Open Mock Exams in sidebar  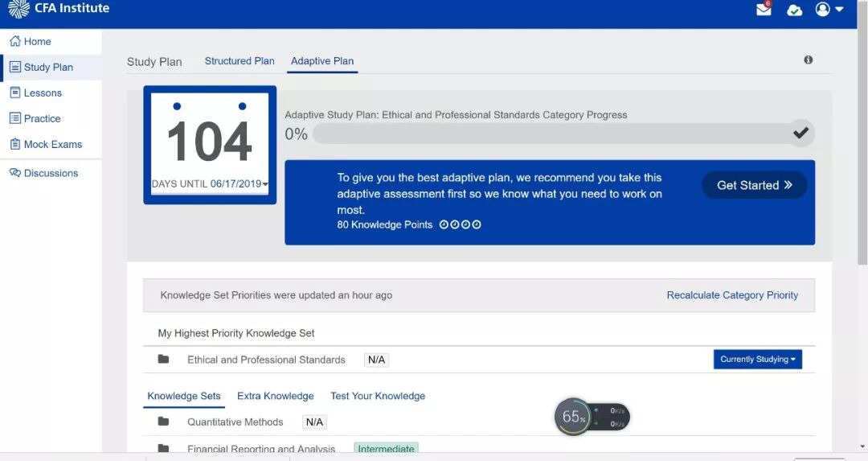pos(51,145)
